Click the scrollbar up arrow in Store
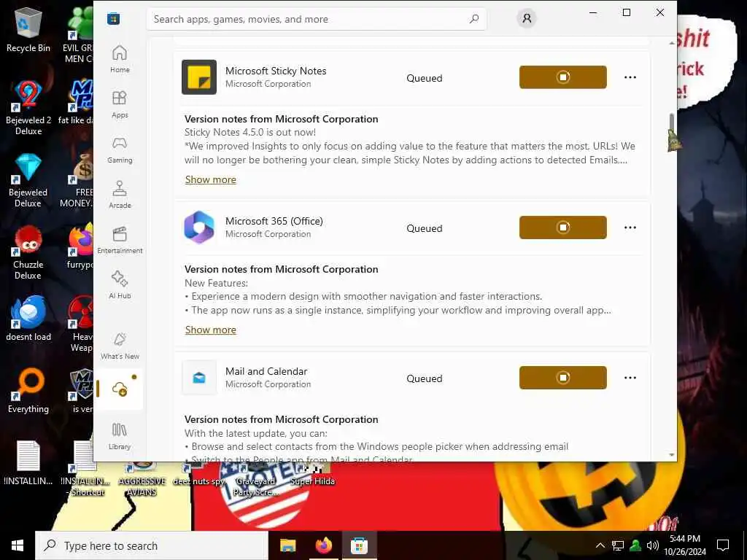Screen dimensions: 747x560 click(672, 43)
